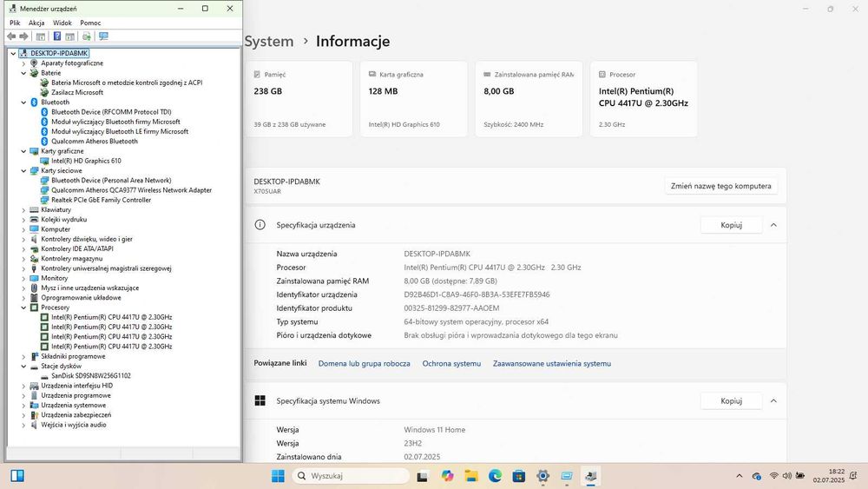Open the notification bell in tray
Viewport: 868px width, 489px height.
[x=853, y=476]
